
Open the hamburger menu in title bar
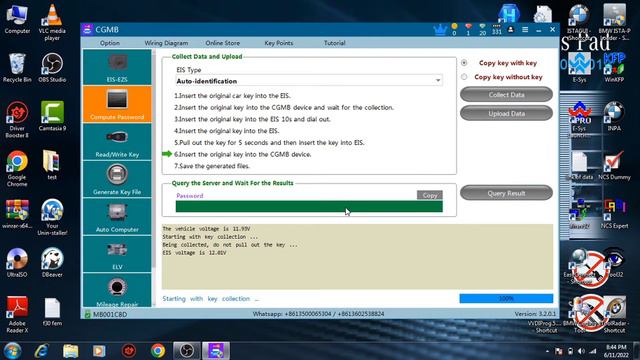(525, 30)
